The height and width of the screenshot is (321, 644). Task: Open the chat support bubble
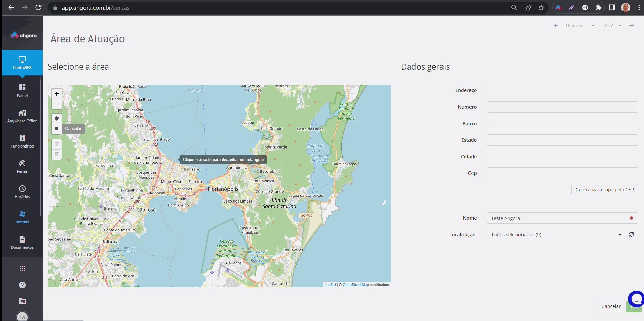(636, 299)
